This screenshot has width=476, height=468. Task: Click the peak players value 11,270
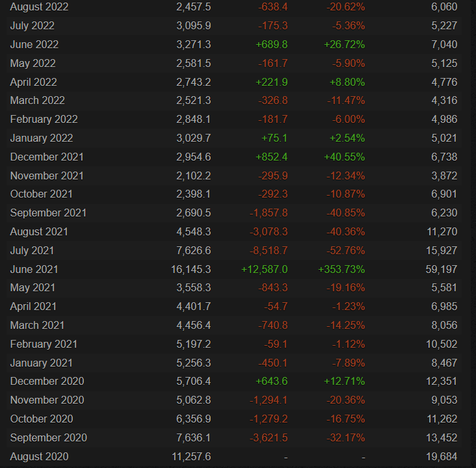click(x=442, y=231)
